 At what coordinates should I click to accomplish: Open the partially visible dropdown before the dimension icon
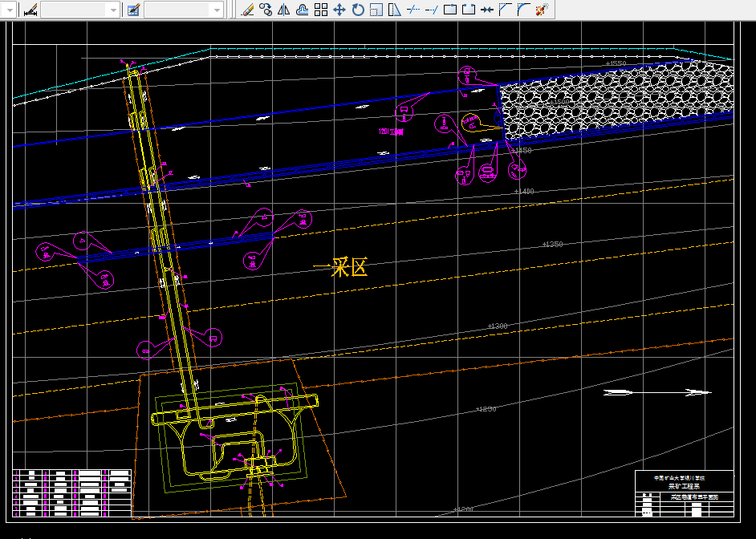click(x=10, y=10)
